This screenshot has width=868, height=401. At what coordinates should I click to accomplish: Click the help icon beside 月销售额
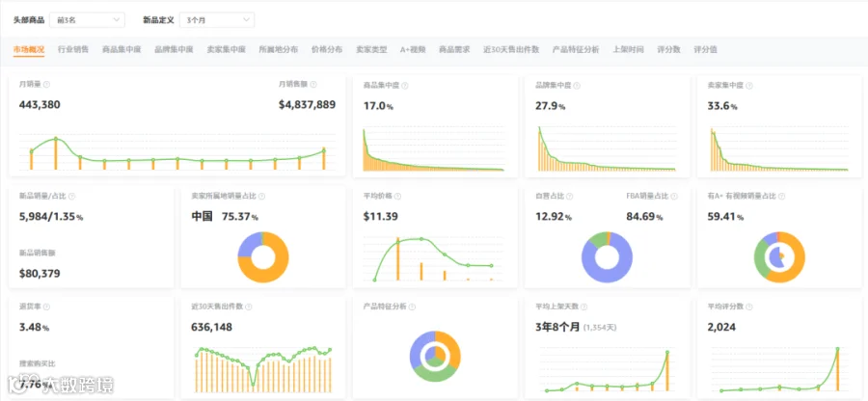[313, 85]
